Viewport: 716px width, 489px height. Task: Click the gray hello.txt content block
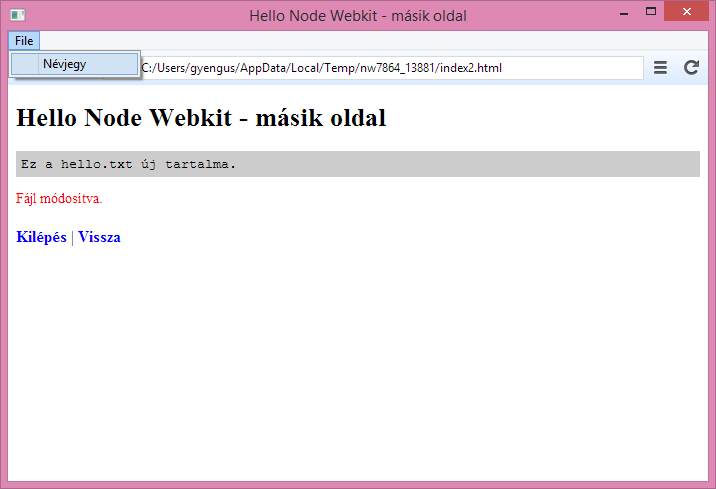click(x=358, y=164)
